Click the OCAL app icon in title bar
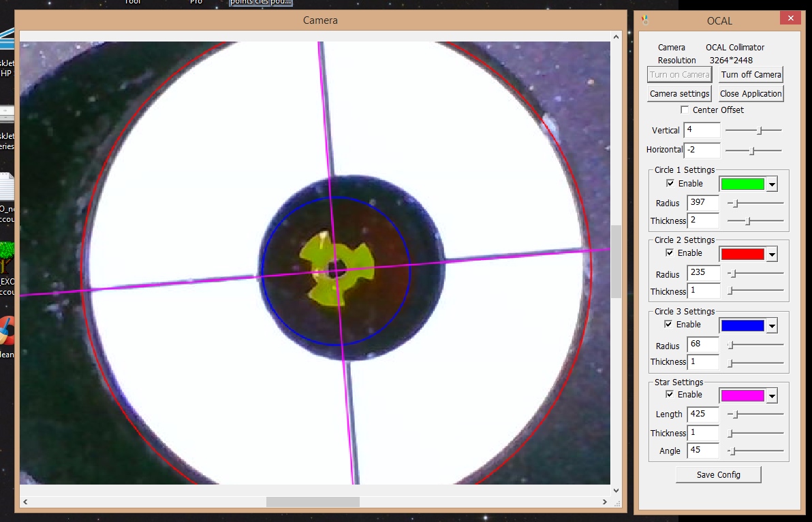This screenshot has width=812, height=522. coord(644,20)
